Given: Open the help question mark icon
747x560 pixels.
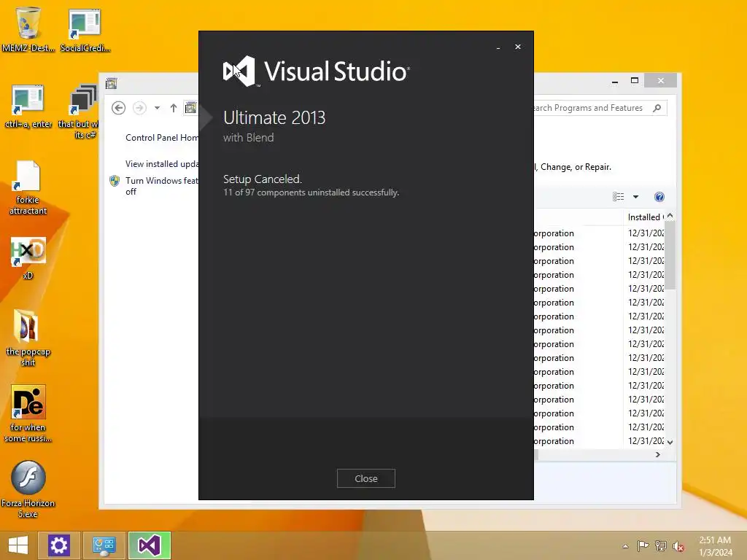Looking at the screenshot, I should pos(659,197).
